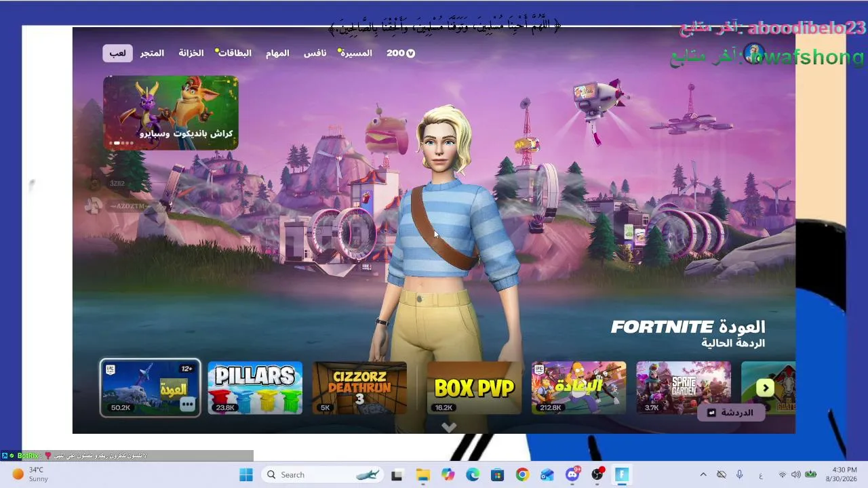The image size is (868, 488).
Task: Switch to the الخزانة (Locker) tab
Action: (x=191, y=53)
